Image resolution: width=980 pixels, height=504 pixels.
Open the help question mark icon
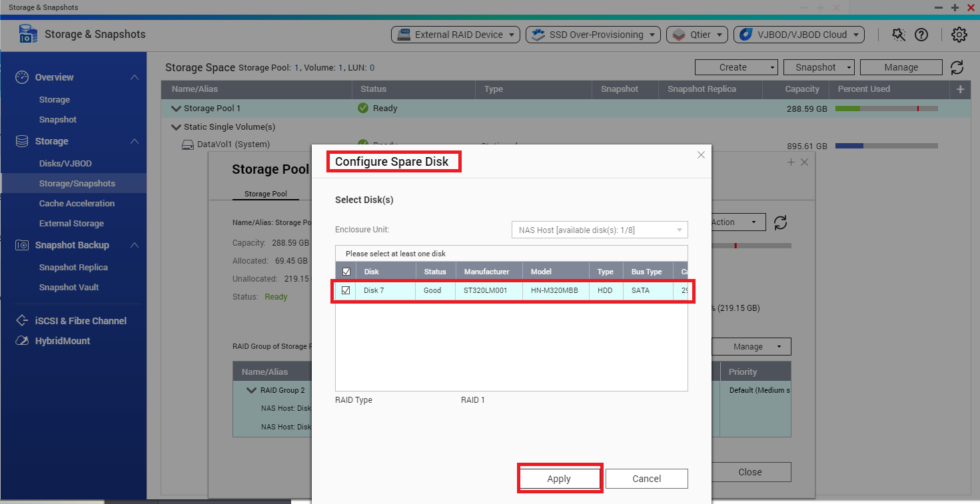(921, 35)
